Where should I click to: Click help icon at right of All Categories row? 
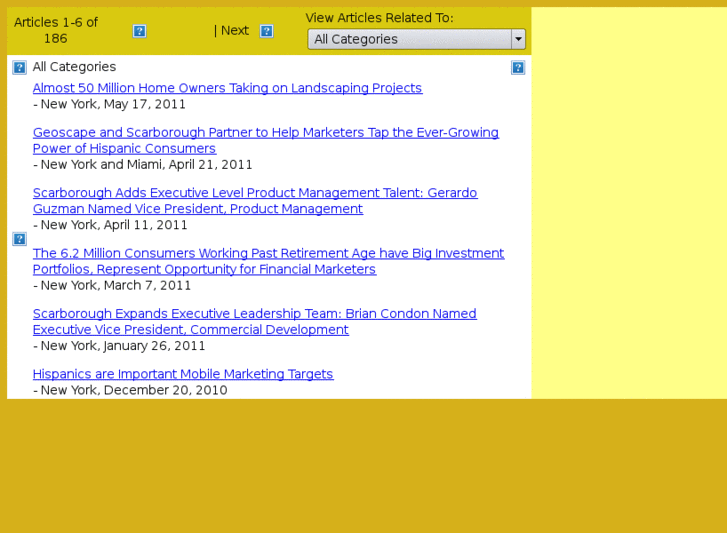click(x=518, y=68)
